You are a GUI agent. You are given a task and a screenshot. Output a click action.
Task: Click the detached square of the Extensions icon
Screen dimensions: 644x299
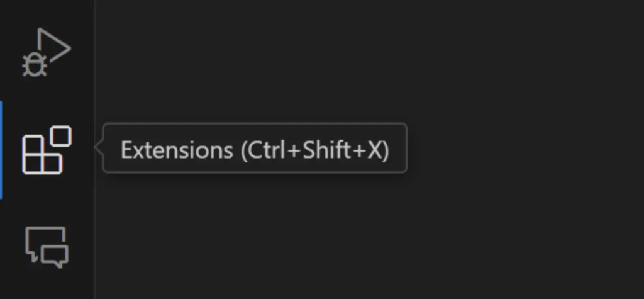61,136
